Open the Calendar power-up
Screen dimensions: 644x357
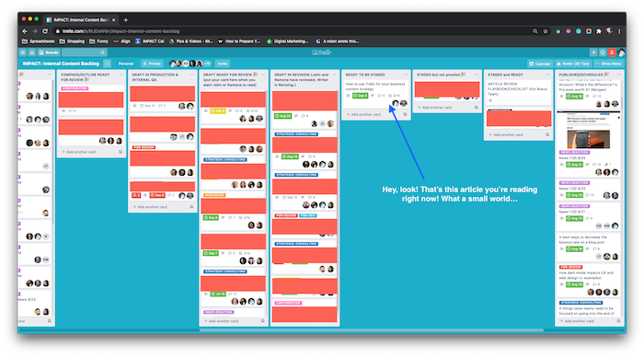pos(540,63)
